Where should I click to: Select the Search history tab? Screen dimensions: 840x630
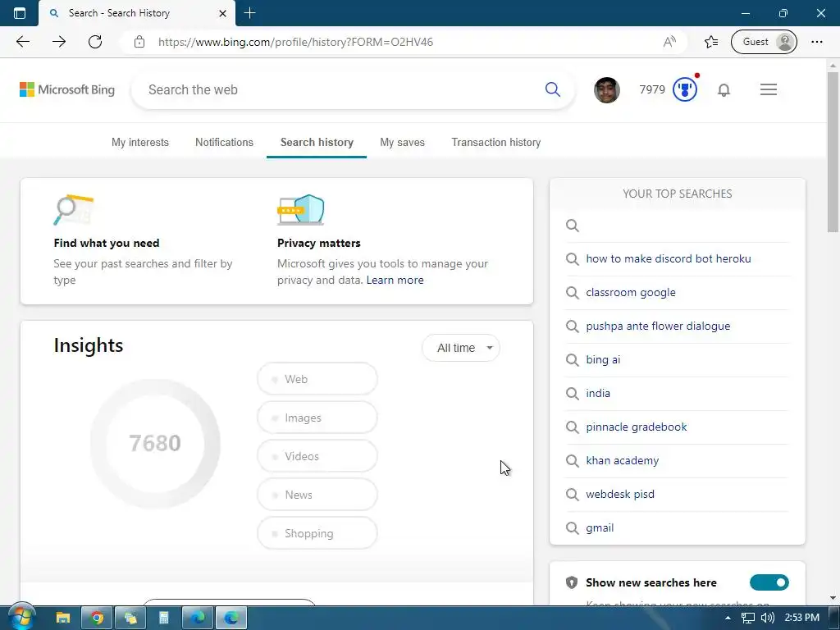click(x=317, y=142)
